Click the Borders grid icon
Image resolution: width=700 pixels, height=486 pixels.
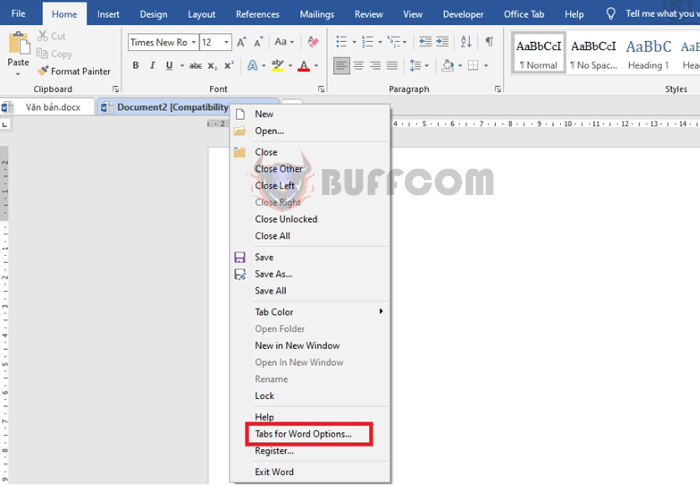(473, 66)
